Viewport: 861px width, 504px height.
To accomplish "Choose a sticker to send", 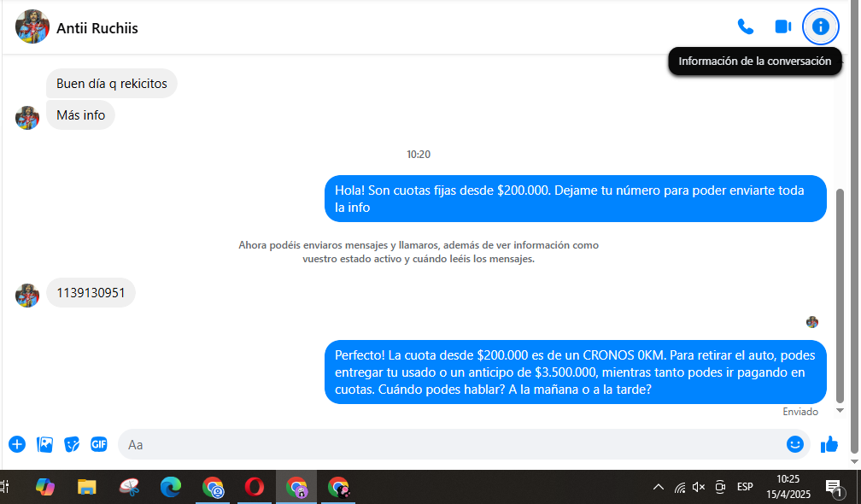I will 72,444.
